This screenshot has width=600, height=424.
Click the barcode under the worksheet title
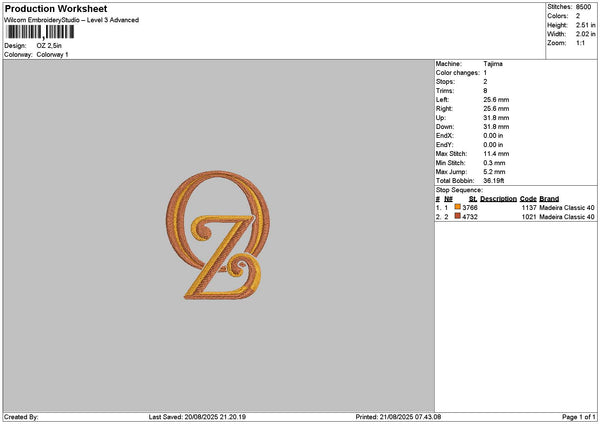pos(40,32)
